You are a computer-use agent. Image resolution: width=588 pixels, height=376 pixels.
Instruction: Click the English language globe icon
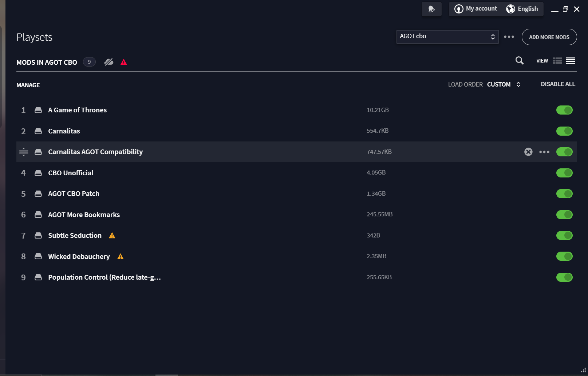click(x=510, y=9)
